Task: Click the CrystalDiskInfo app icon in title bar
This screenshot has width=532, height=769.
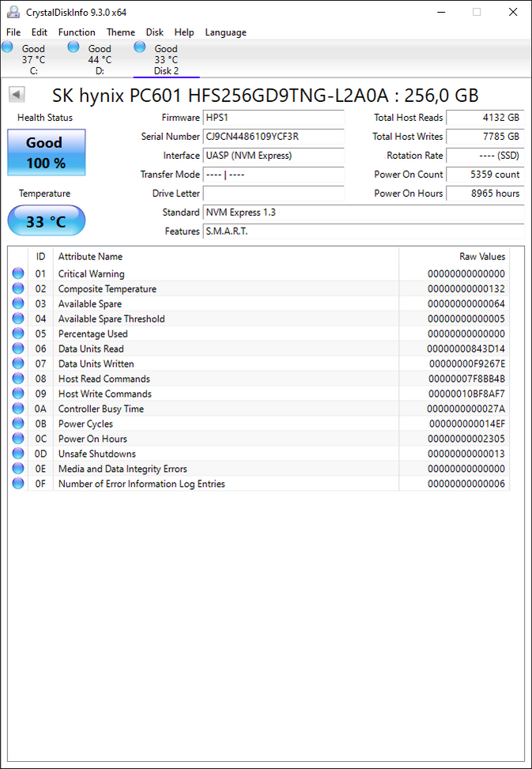Action: (13, 12)
